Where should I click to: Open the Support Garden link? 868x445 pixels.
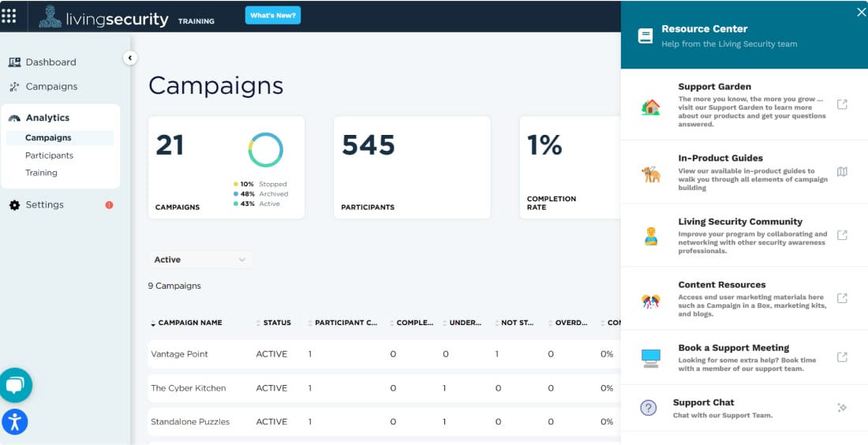click(744, 105)
